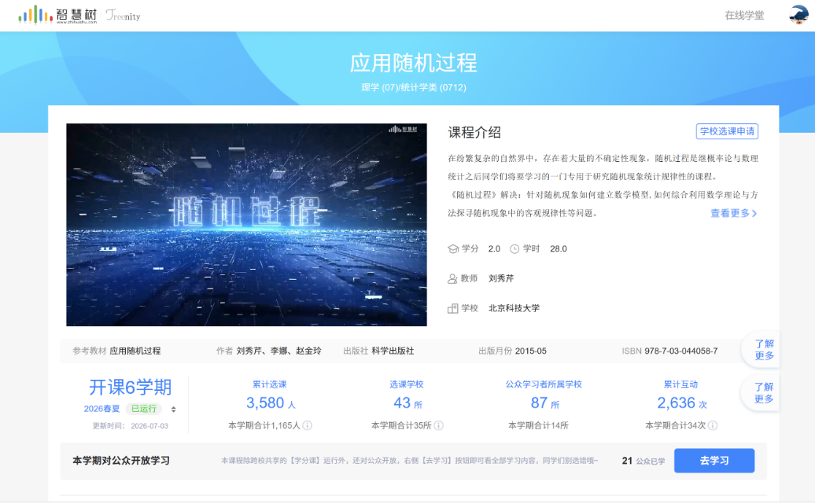Click the 去学习 button
The width and height of the screenshot is (815, 504).
(714, 461)
